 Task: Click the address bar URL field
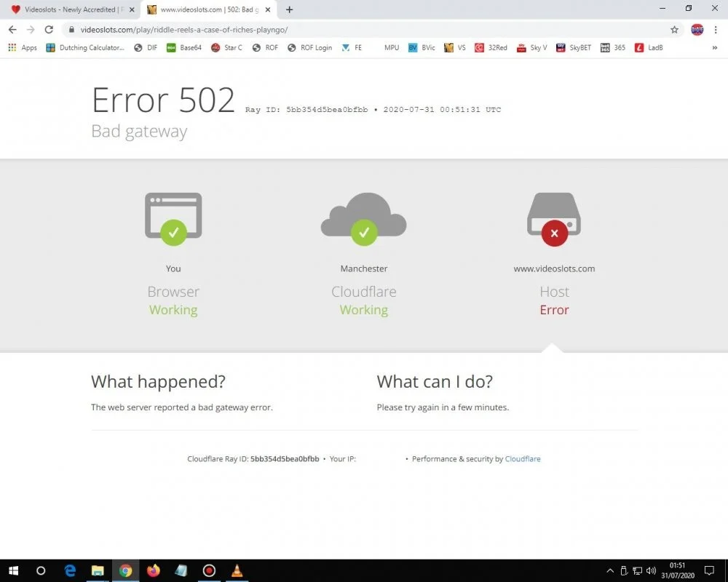pyautogui.click(x=371, y=30)
